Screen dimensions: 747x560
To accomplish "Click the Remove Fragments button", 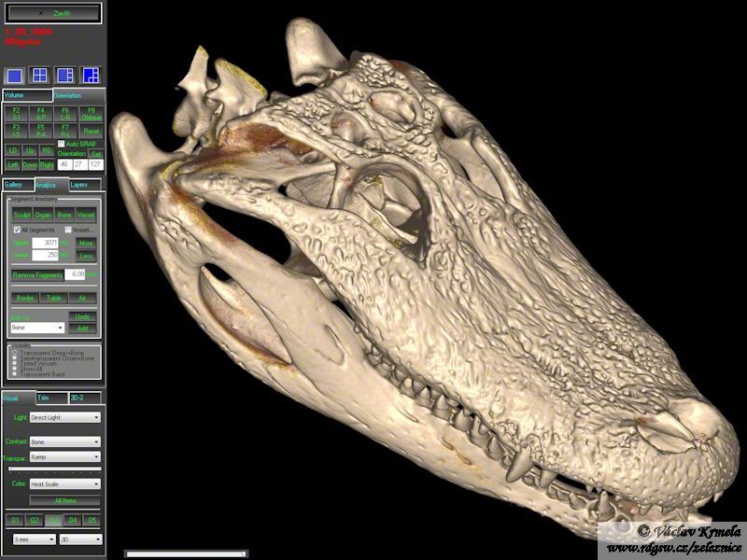I will tap(37, 274).
